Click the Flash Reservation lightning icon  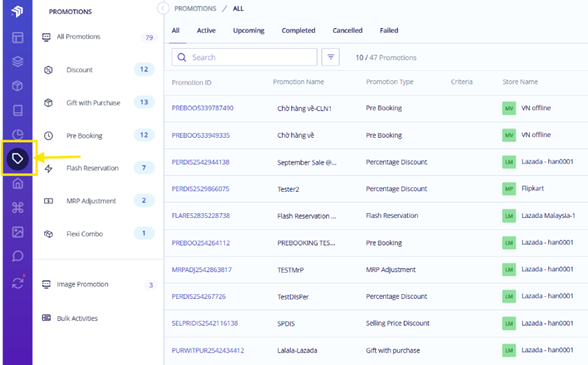[x=48, y=168]
